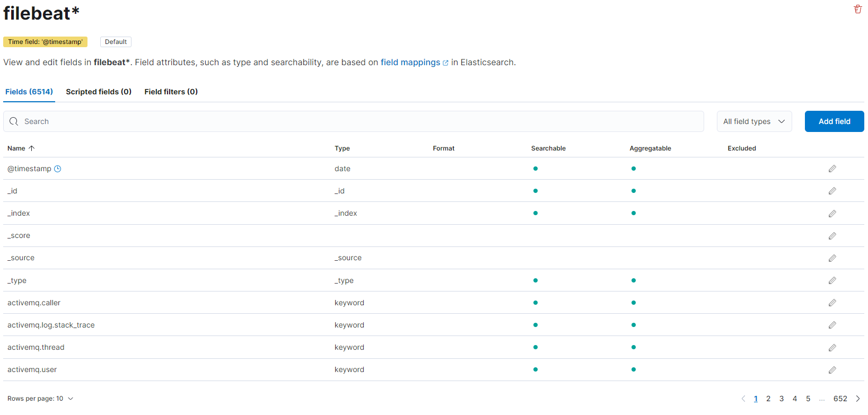The height and width of the screenshot is (415, 868).
Task: Click the filebeat* page title
Action: (x=41, y=13)
